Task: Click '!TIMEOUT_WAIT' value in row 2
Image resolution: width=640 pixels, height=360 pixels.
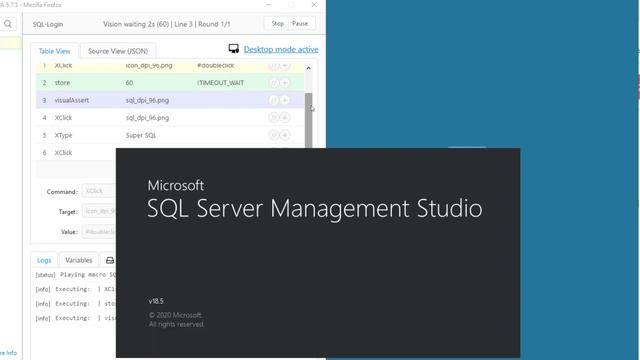Action: point(220,83)
